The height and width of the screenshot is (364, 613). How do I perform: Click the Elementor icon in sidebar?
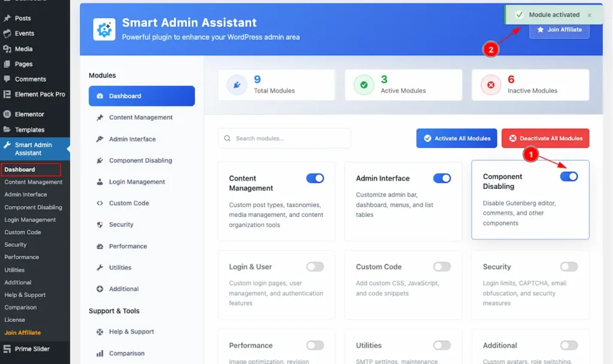coord(7,114)
